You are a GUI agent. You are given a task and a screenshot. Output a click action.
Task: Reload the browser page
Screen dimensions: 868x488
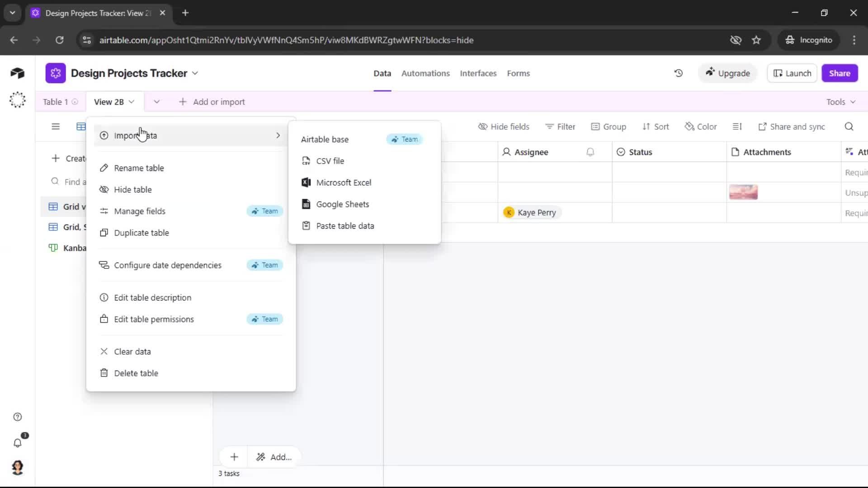pos(59,40)
